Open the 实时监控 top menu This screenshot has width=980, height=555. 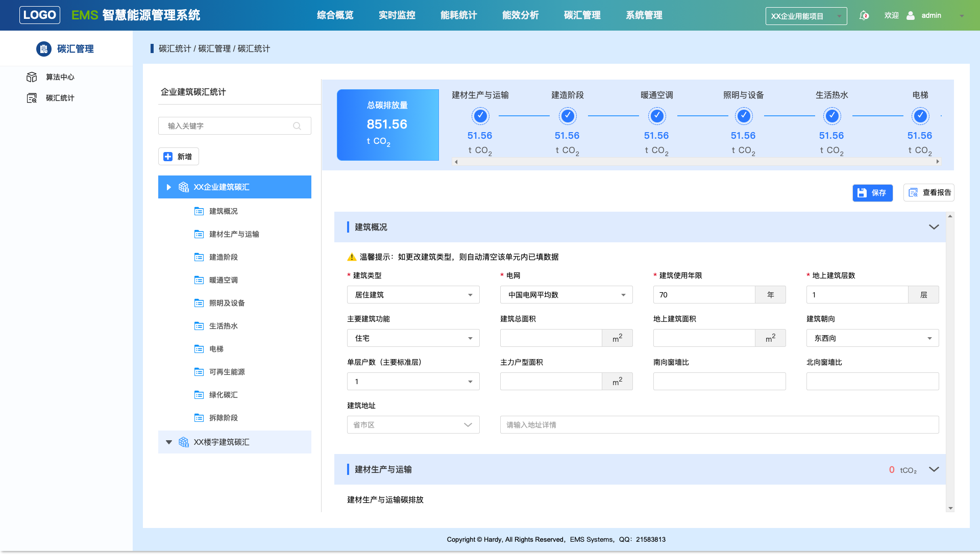pyautogui.click(x=397, y=15)
